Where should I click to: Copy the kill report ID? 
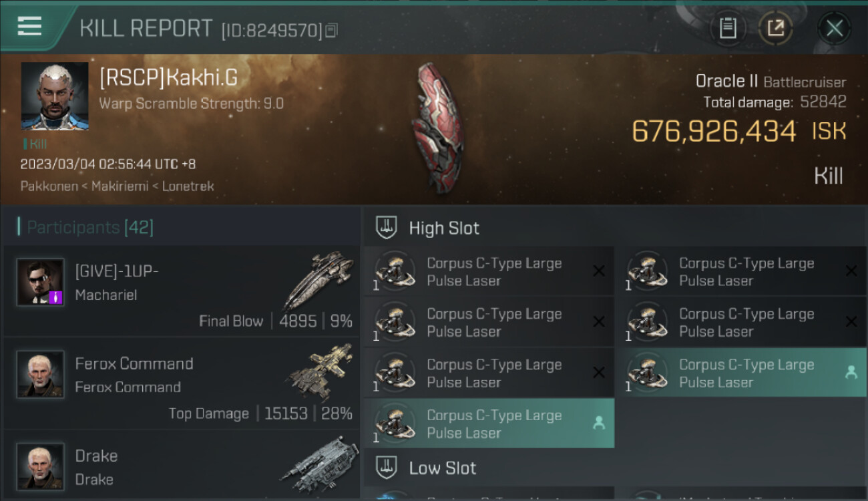click(x=332, y=30)
